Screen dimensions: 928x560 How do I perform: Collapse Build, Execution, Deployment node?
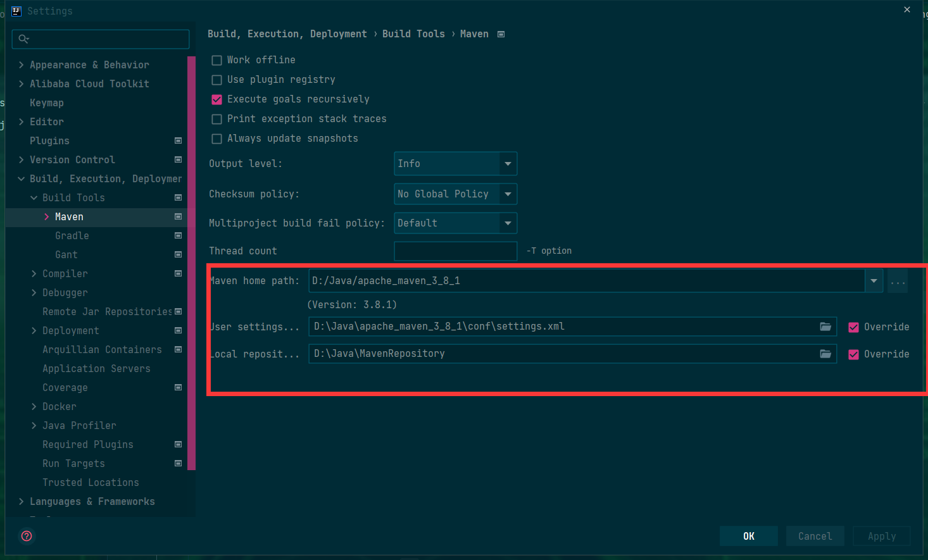[22, 178]
